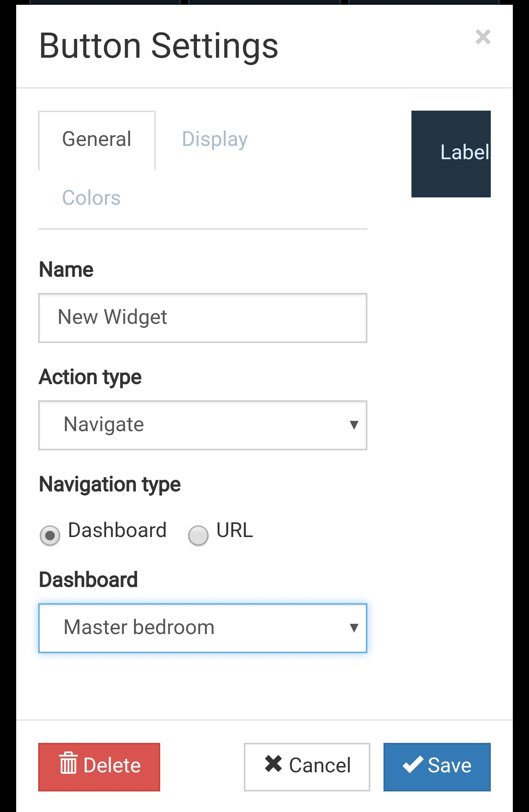
Task: Open the Colors tab
Action: coord(91,198)
